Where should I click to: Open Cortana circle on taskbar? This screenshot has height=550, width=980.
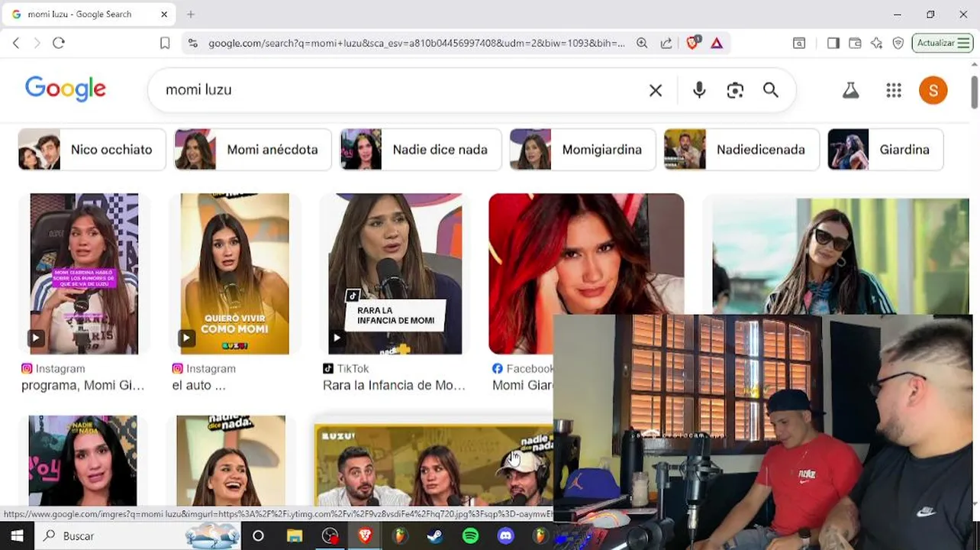pos(258,536)
